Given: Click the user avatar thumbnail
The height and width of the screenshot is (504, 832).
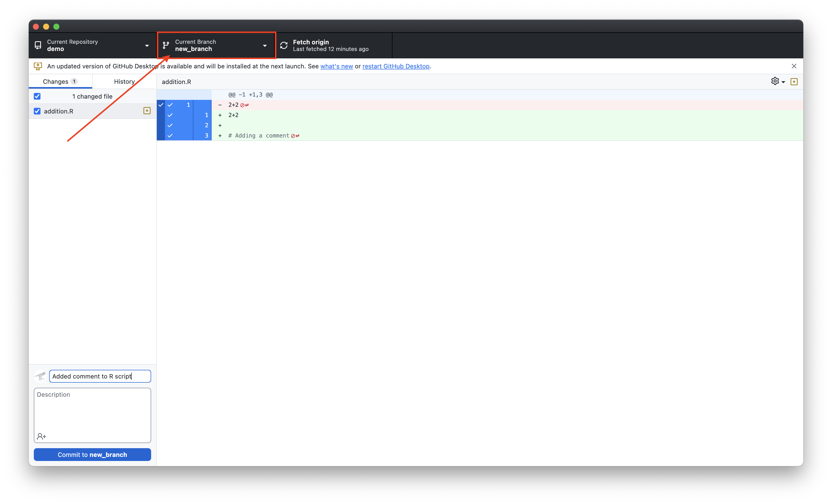Looking at the screenshot, I should [40, 376].
